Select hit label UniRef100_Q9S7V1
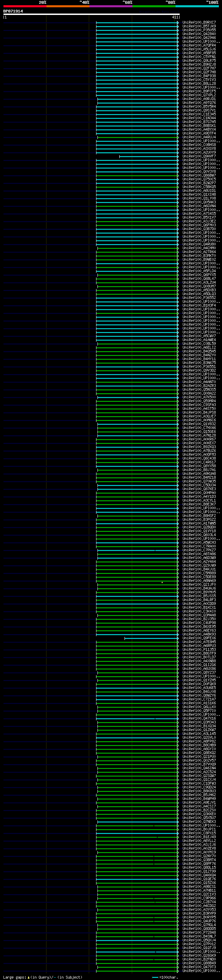 coord(199,110)
